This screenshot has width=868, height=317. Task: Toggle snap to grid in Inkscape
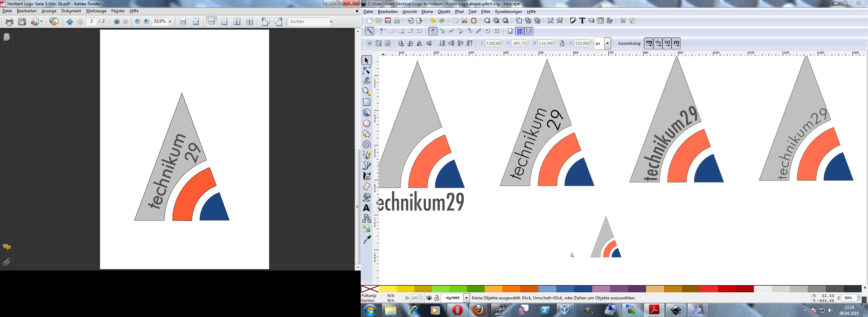coord(520,31)
